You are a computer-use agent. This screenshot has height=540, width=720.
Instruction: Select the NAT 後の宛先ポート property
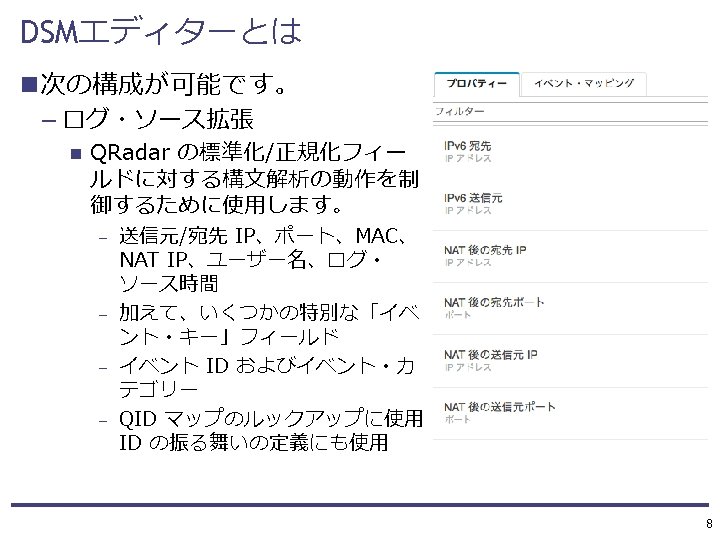(570, 309)
